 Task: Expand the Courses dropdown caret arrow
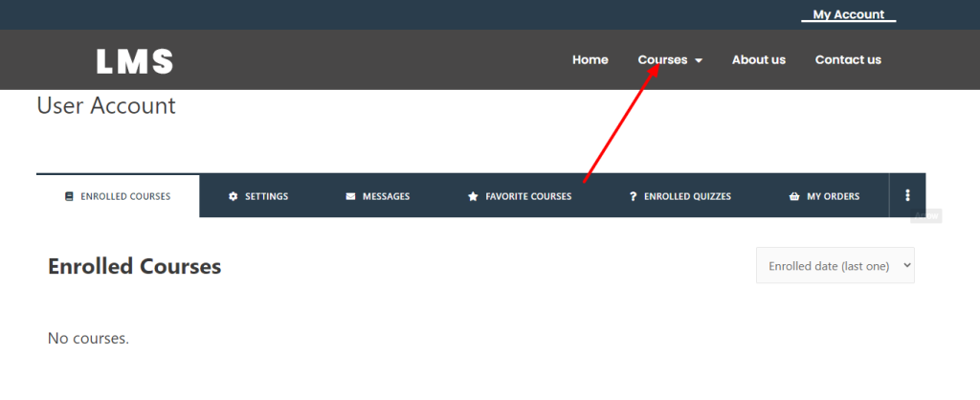click(x=699, y=60)
